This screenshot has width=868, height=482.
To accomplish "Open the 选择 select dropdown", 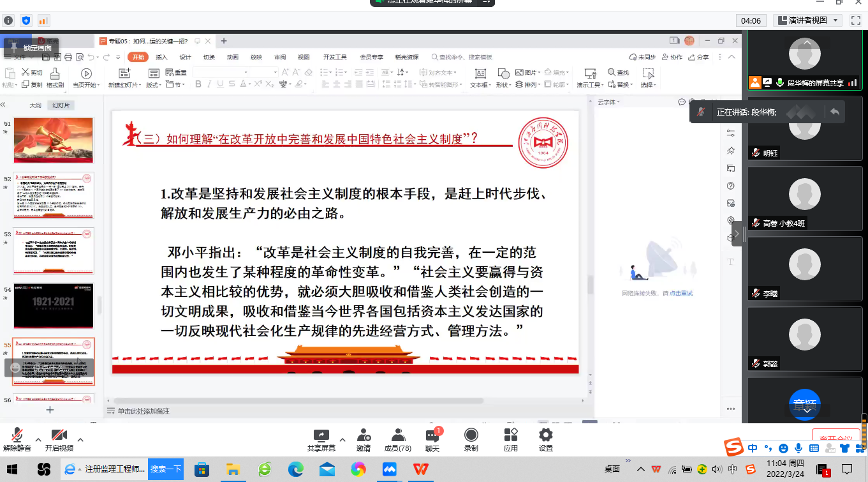I will 649,78.
